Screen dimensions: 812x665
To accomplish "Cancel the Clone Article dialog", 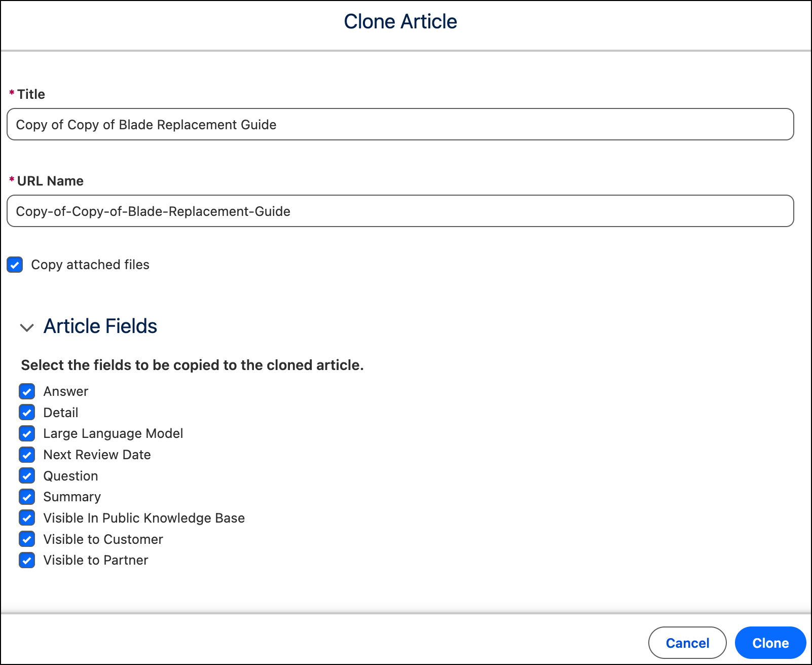I will click(x=687, y=643).
